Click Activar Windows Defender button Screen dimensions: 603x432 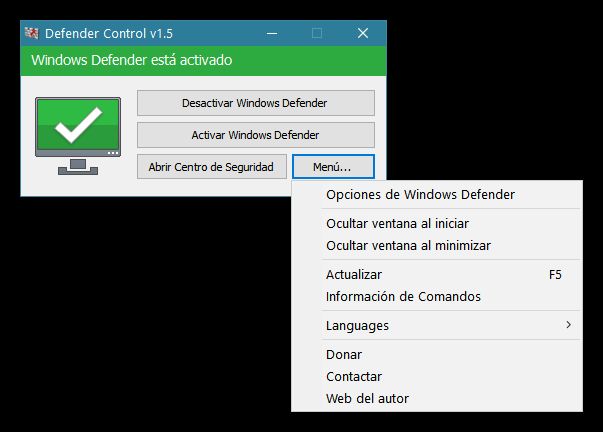click(x=256, y=135)
